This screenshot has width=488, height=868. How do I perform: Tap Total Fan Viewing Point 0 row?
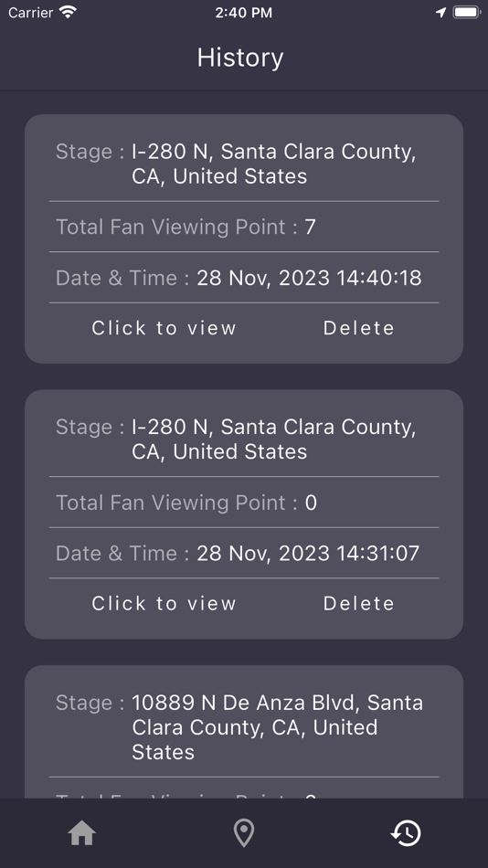[x=244, y=503]
